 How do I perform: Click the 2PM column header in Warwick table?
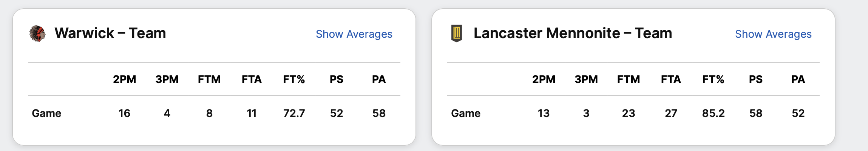[x=124, y=79]
